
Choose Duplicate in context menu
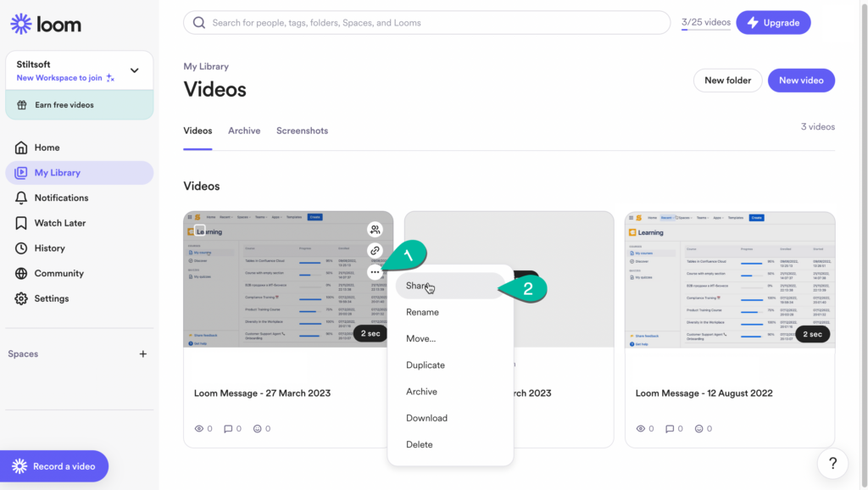coord(450,365)
